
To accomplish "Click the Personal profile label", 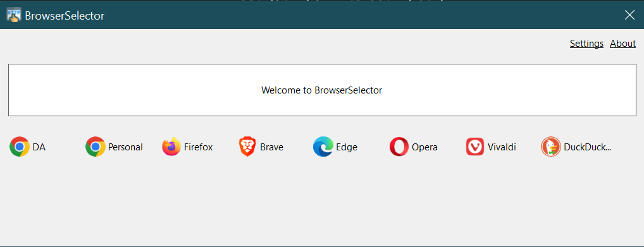I will tap(125, 147).
